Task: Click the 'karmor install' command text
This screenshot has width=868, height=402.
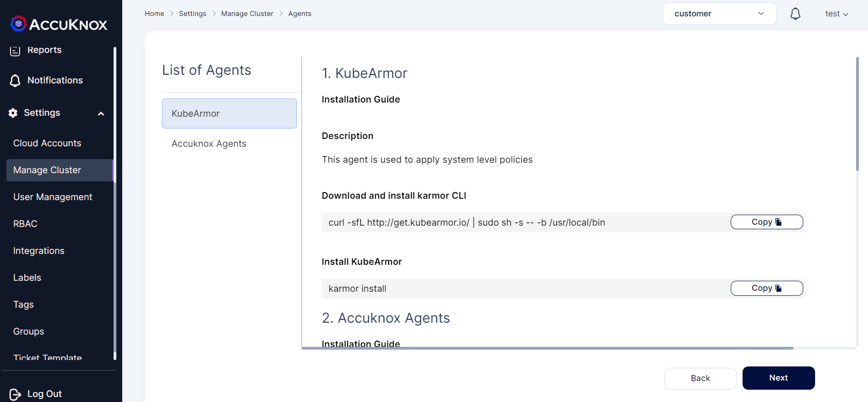Action: [357, 289]
